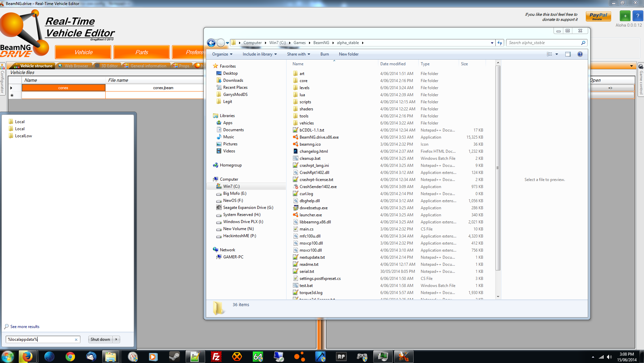Click the PayPal Donate button
644x363 pixels.
[x=598, y=16]
